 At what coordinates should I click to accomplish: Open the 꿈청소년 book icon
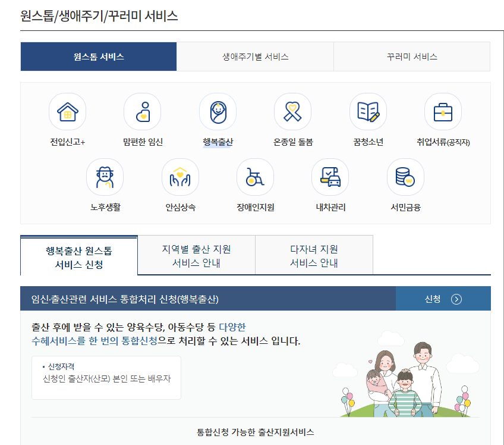(x=367, y=111)
